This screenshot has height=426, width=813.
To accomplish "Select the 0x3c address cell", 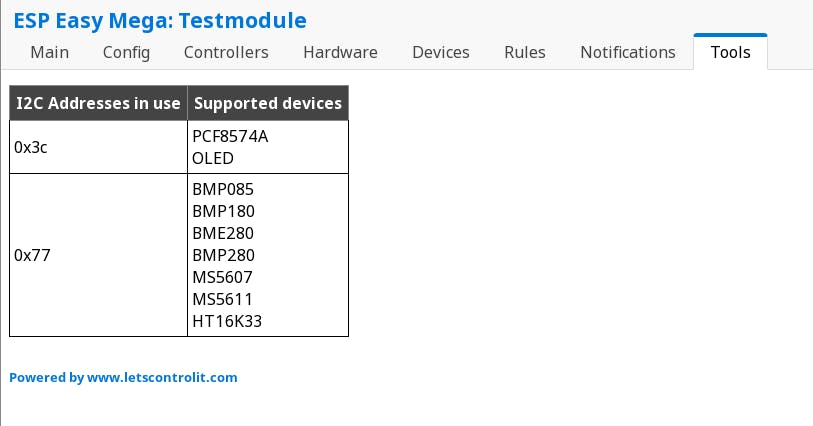I will point(31,147).
